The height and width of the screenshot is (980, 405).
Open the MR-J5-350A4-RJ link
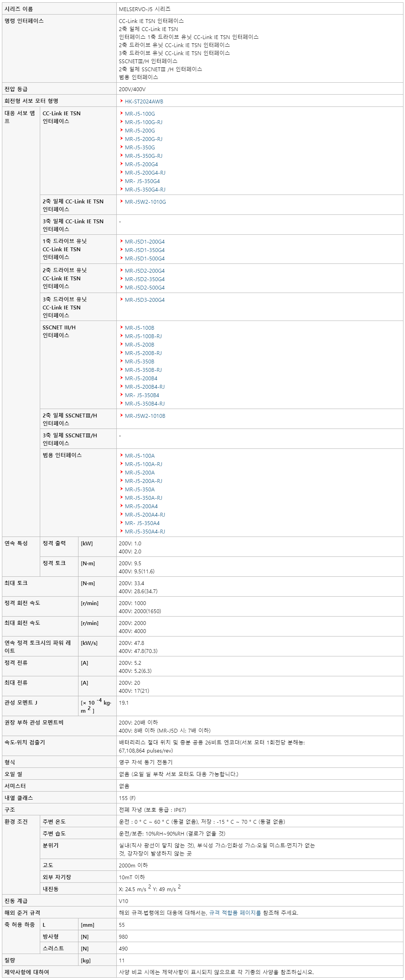[145, 532]
